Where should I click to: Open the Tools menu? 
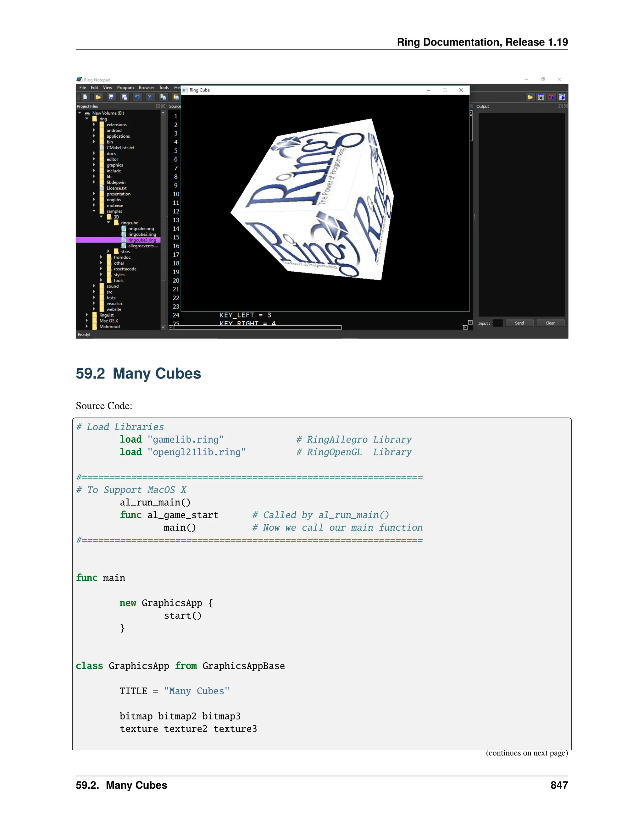pos(164,87)
